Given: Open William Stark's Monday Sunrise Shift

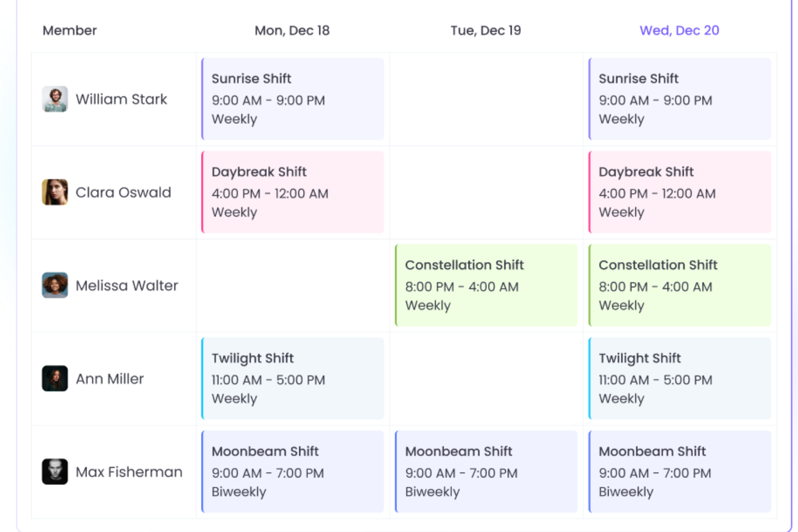Looking at the screenshot, I should pyautogui.click(x=292, y=99).
